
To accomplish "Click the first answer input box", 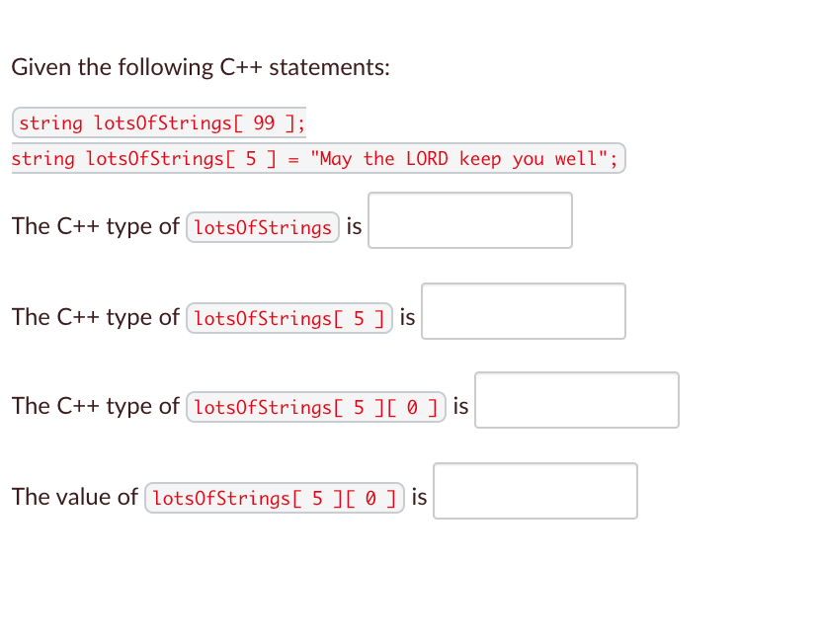I will (469, 220).
